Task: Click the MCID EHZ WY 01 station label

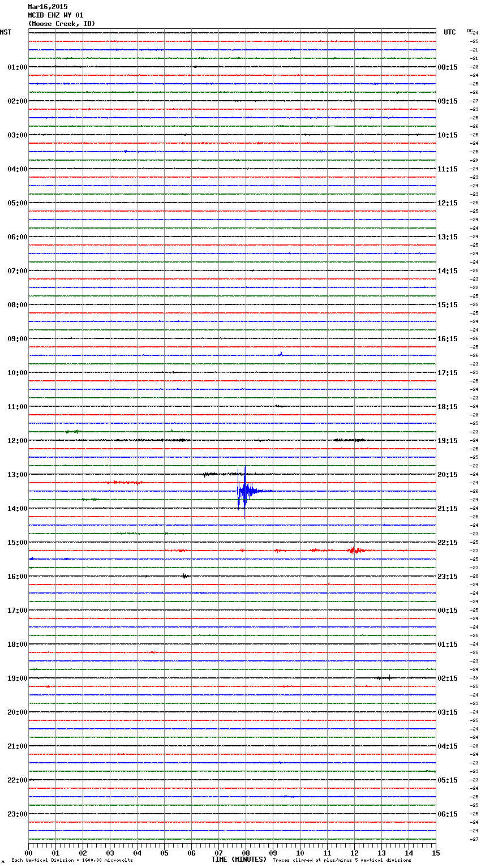Action: coord(55,15)
